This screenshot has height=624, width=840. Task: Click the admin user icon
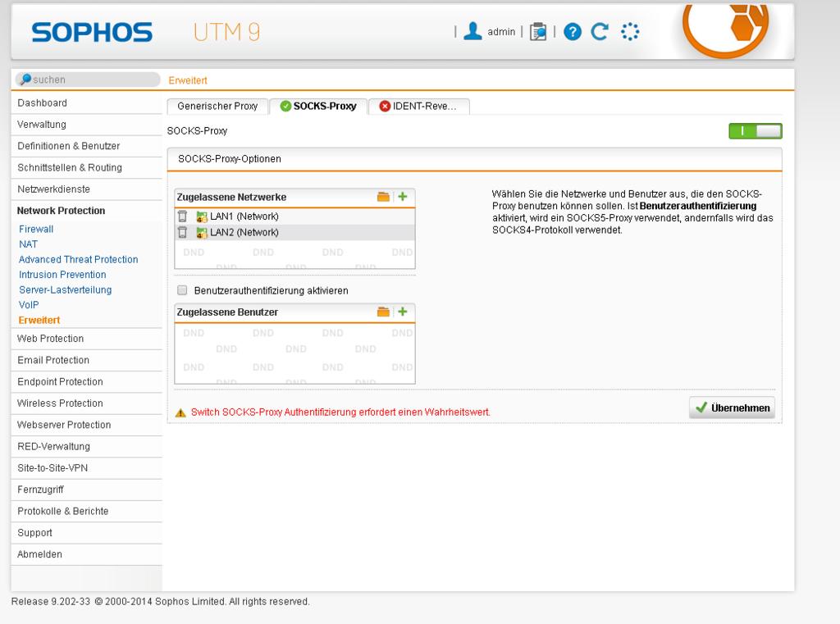click(472, 31)
